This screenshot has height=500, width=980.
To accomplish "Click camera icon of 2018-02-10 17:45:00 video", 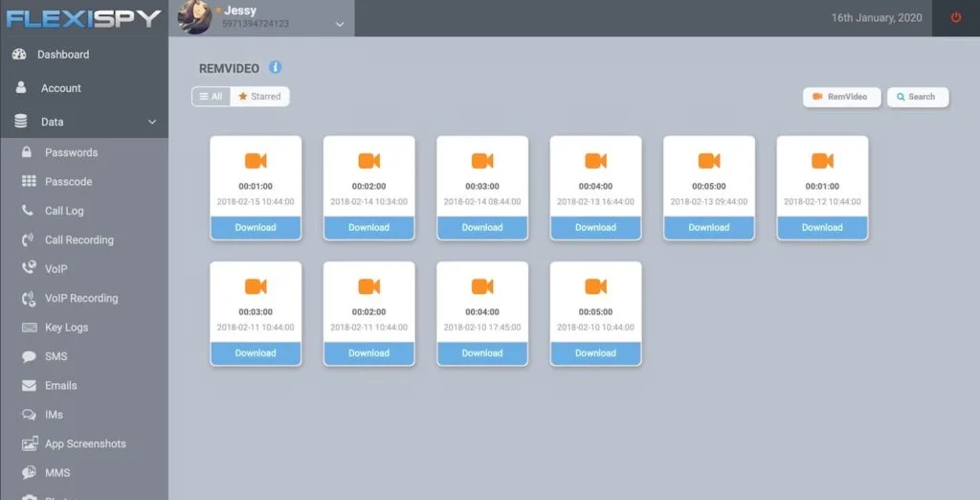I will tap(482, 286).
